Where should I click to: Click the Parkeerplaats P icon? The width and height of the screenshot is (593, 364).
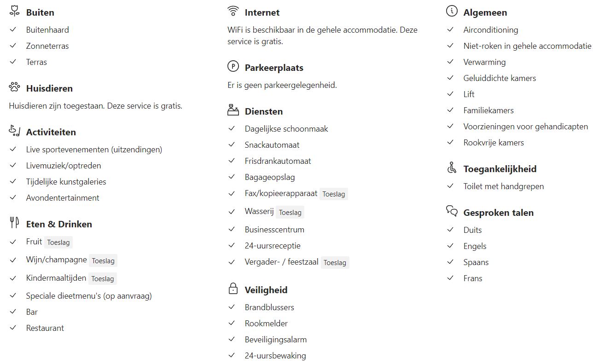click(233, 67)
